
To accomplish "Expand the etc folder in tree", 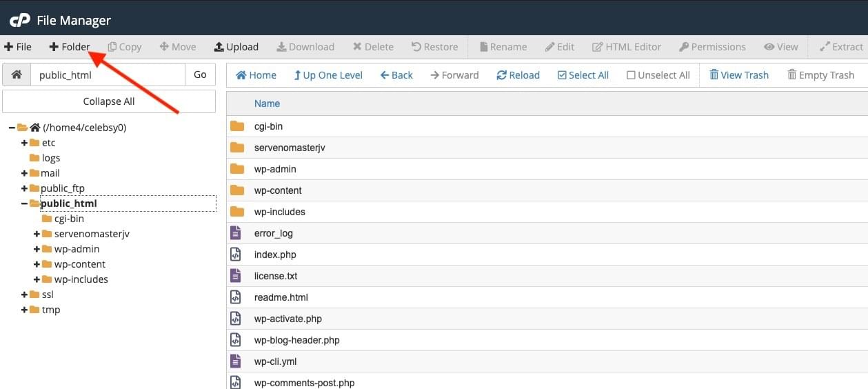I will 25,143.
